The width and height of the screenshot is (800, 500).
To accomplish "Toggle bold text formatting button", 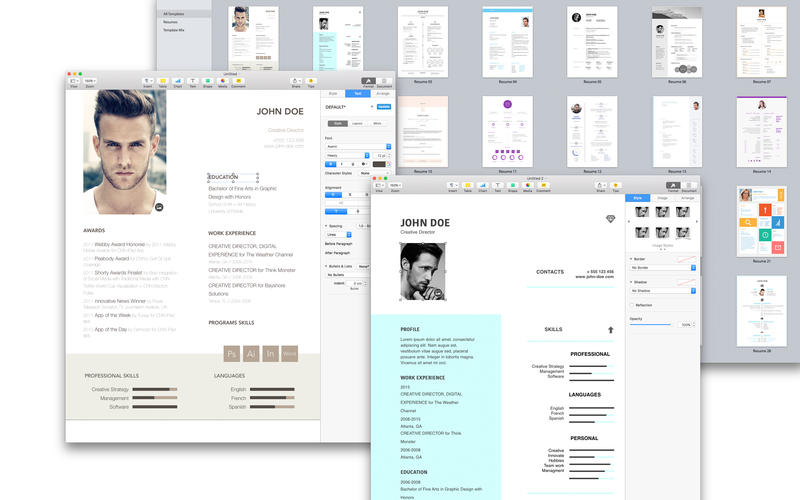I will click(x=331, y=164).
